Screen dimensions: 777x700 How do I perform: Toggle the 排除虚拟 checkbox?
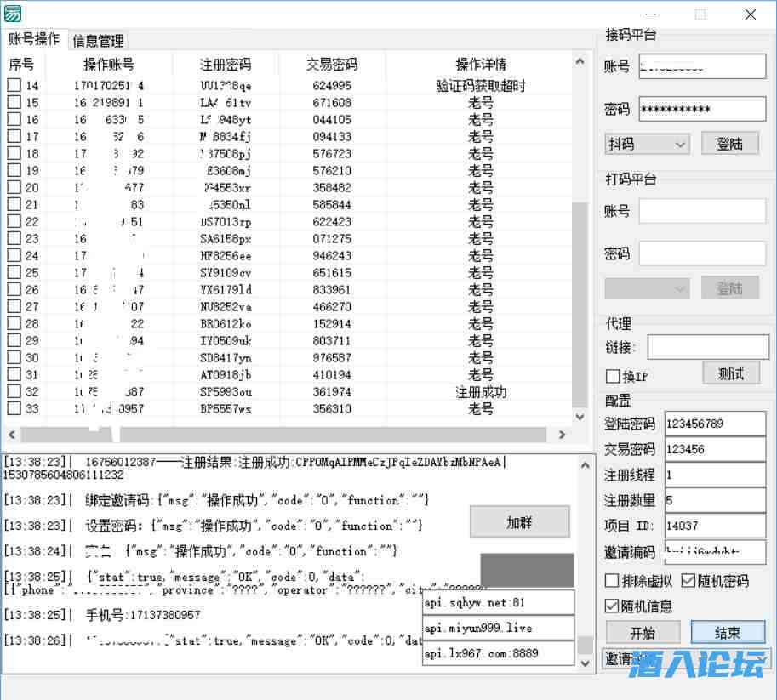coord(612,581)
